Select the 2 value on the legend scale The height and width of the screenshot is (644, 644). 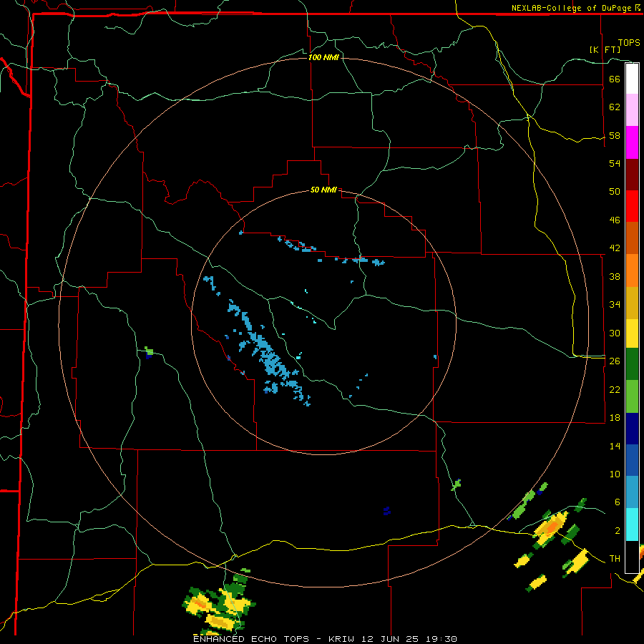pyautogui.click(x=618, y=531)
